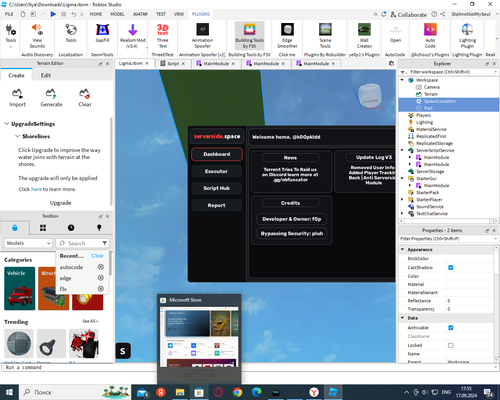500x400 pixels.
Task: Click See All for Trending
Action: (x=90, y=321)
